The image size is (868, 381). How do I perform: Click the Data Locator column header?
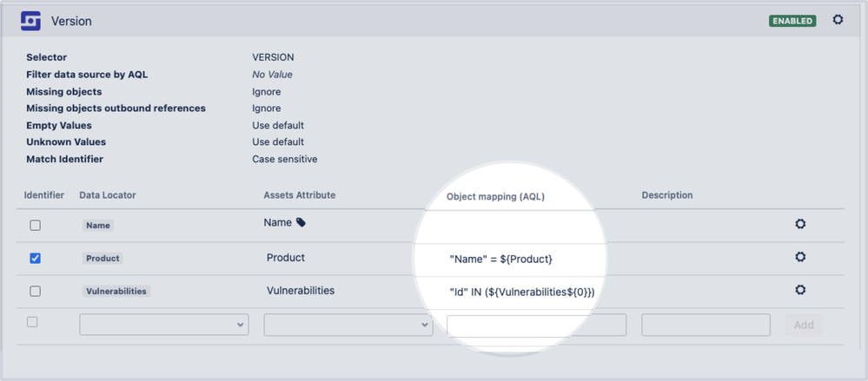(x=108, y=194)
